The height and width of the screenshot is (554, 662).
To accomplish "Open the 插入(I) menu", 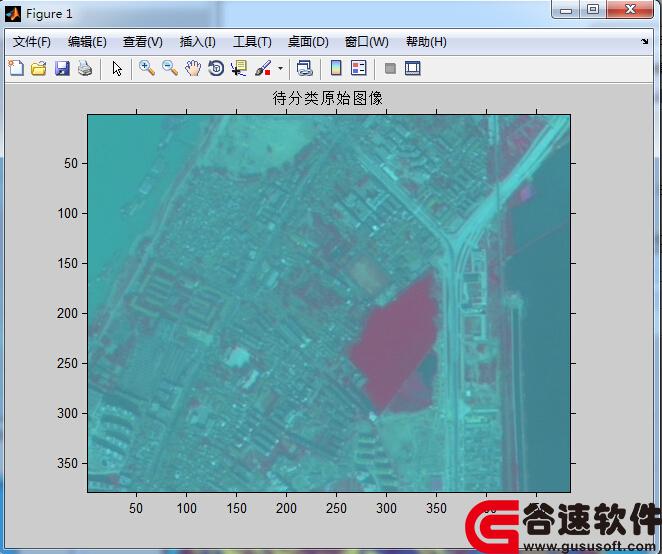I will [x=198, y=42].
